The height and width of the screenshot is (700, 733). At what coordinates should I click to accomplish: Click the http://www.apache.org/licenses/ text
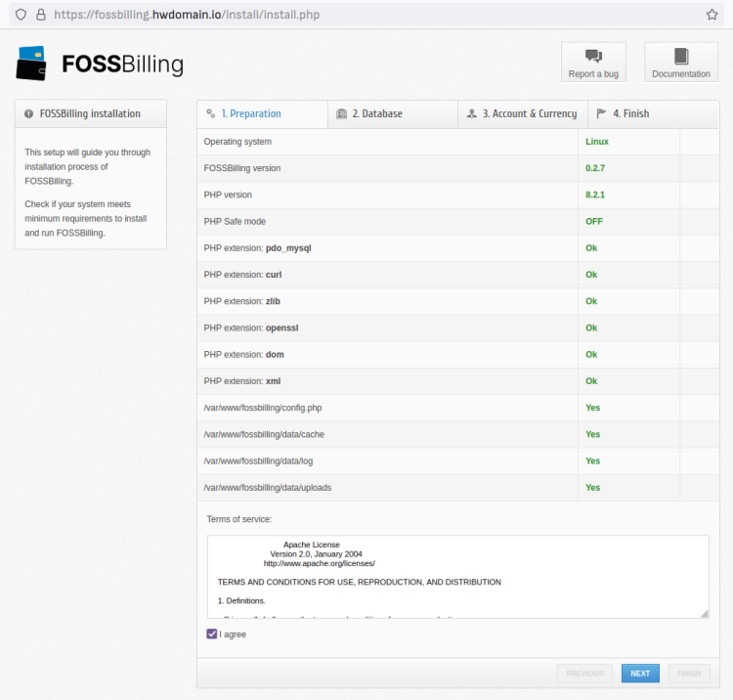[x=320, y=563]
